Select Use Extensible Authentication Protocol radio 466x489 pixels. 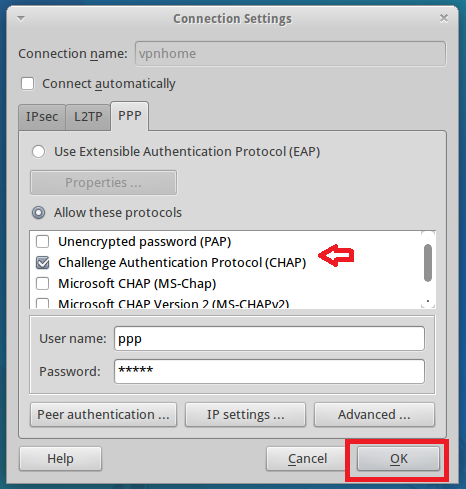click(x=39, y=152)
